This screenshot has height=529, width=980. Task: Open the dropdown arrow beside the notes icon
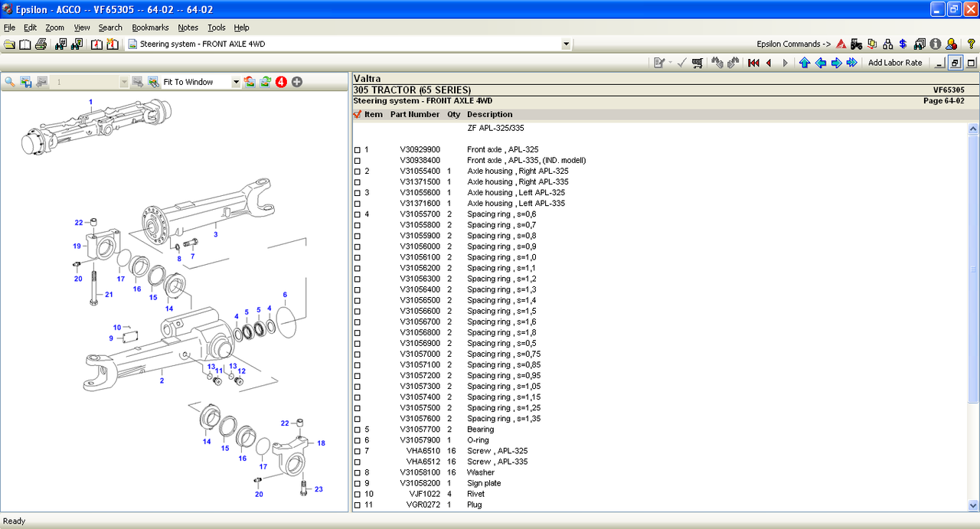[x=671, y=63]
